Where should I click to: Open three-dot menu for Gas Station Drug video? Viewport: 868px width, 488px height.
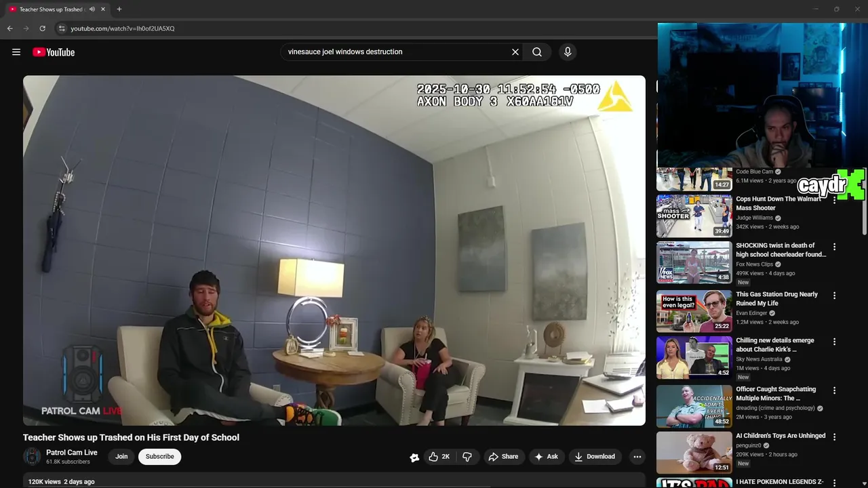pos(834,296)
